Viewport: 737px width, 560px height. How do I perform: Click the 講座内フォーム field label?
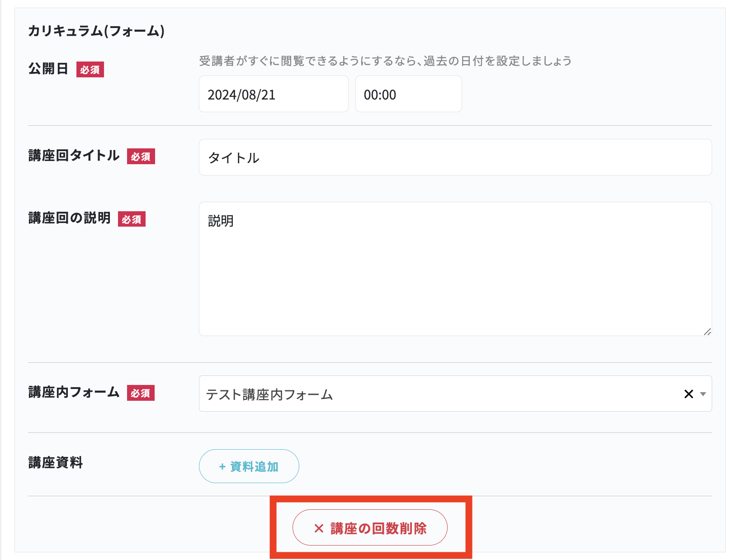[x=74, y=392]
